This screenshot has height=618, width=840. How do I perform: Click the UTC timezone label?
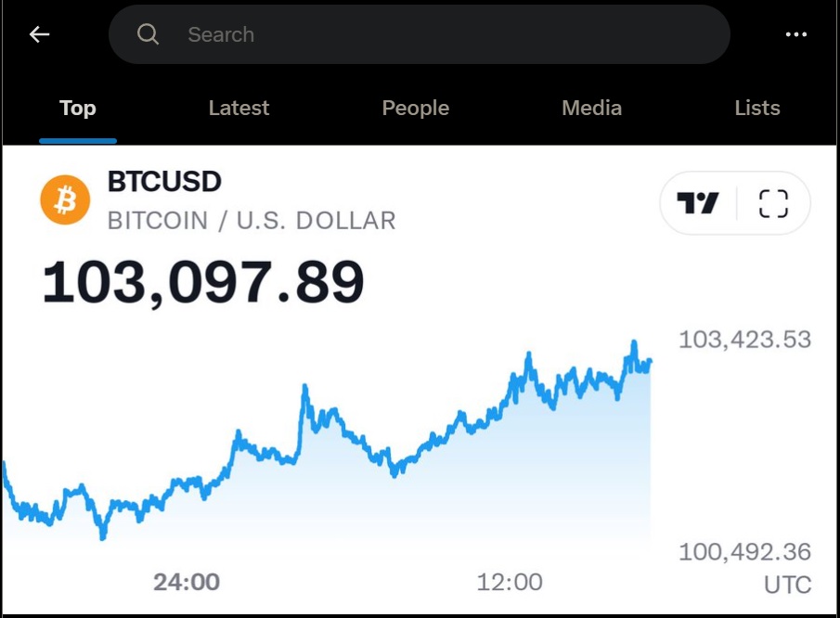[787, 585]
